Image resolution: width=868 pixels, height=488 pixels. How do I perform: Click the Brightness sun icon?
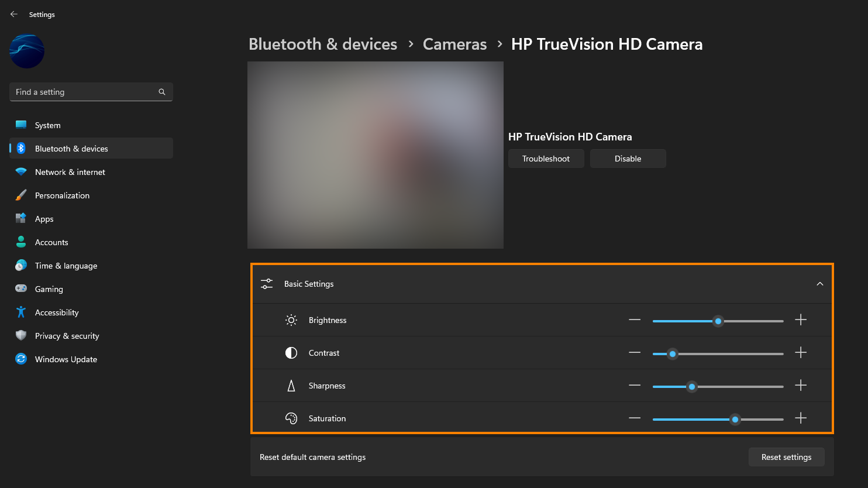tap(291, 320)
